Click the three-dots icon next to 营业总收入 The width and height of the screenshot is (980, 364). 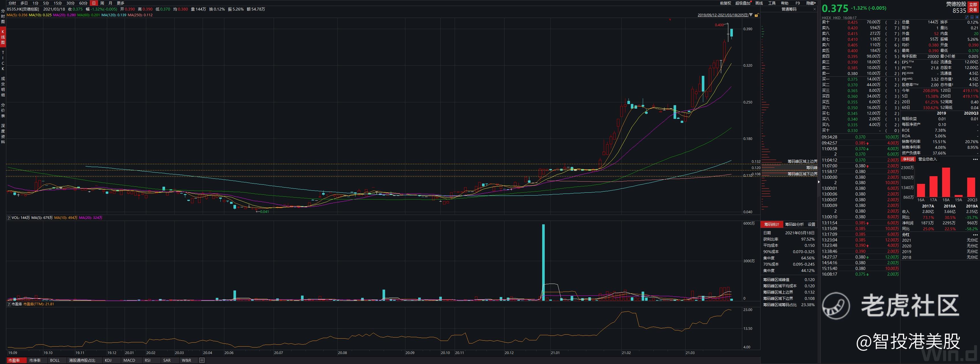click(x=975, y=159)
